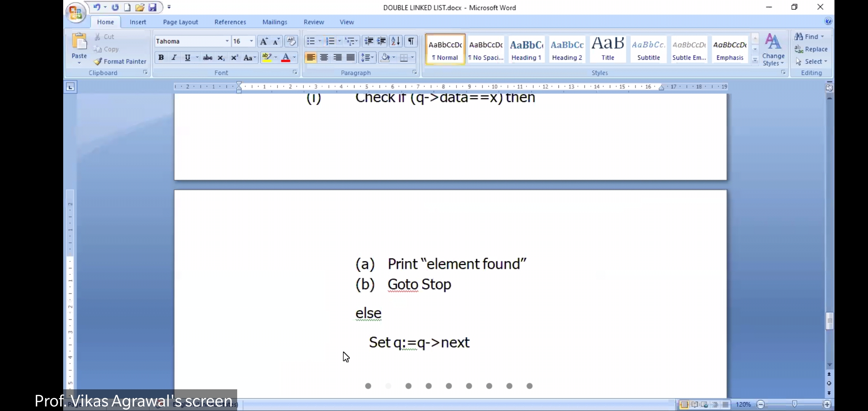
Task: Open the Microsoft Office button
Action: coord(75,13)
